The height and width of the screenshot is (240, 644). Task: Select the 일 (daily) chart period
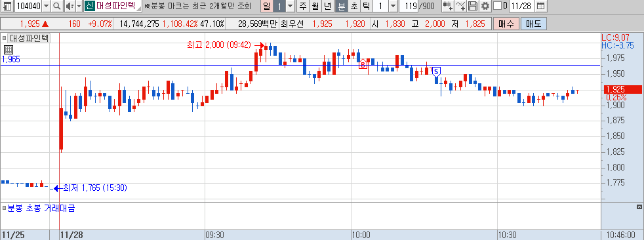click(x=266, y=6)
